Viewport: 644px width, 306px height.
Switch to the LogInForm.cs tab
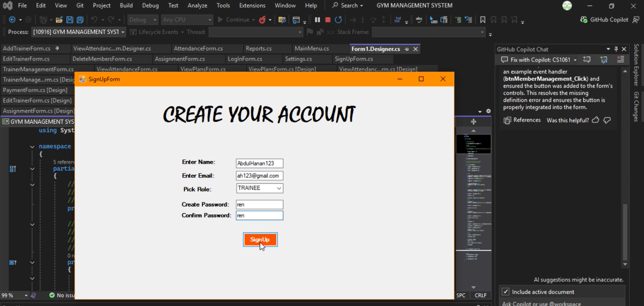tap(245, 59)
